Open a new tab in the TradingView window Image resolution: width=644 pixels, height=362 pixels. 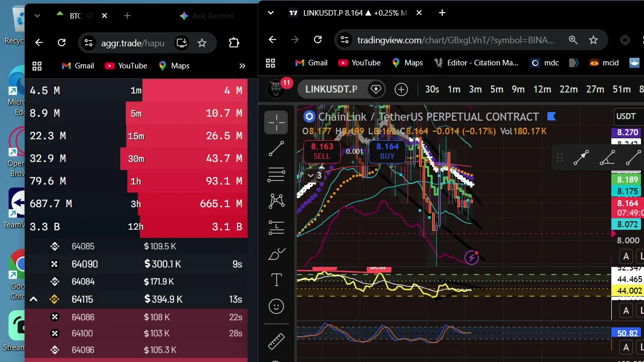442,13
